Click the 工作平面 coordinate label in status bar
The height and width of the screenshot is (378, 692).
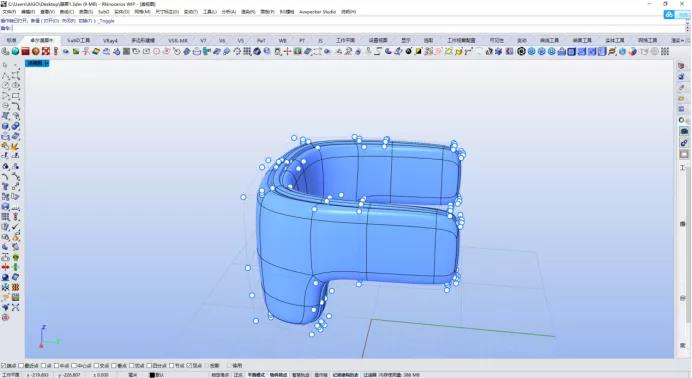(x=11, y=375)
